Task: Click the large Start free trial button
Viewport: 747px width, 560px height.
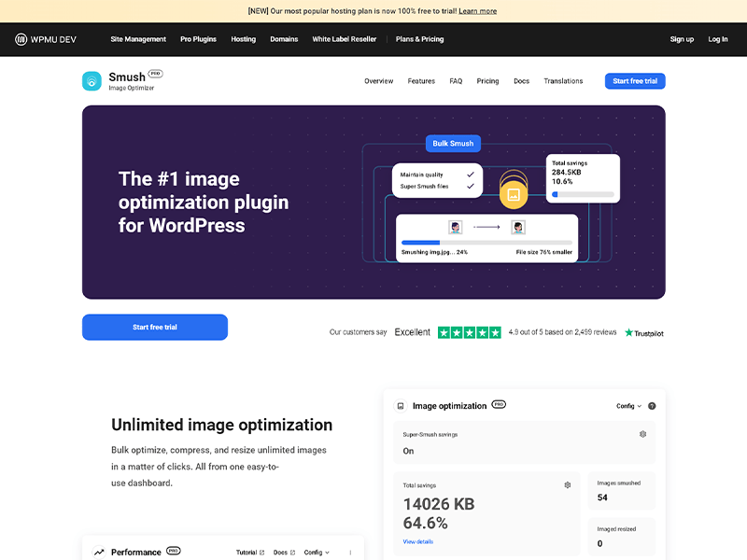Action: pyautogui.click(x=155, y=328)
